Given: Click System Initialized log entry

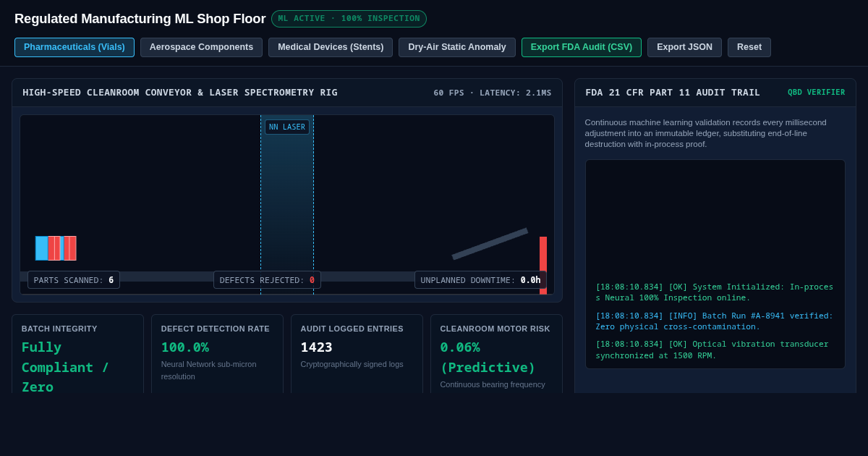Looking at the screenshot, I should [x=715, y=292].
